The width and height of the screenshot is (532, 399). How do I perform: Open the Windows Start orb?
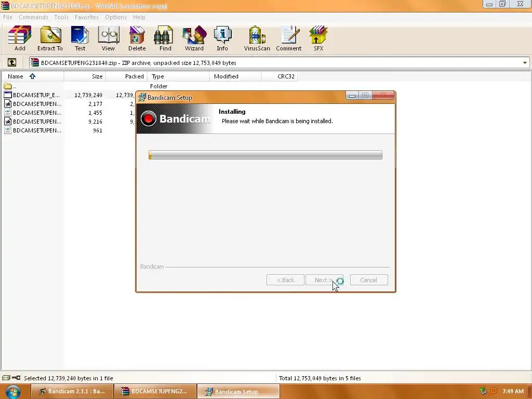pos(13,392)
